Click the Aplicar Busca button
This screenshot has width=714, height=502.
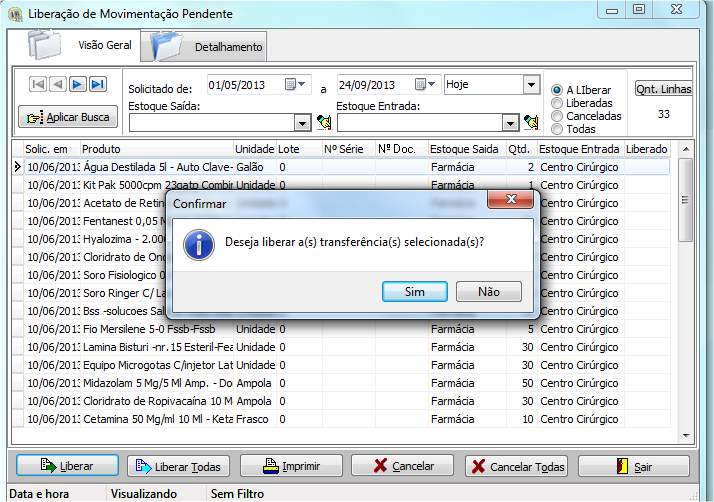[x=68, y=117]
